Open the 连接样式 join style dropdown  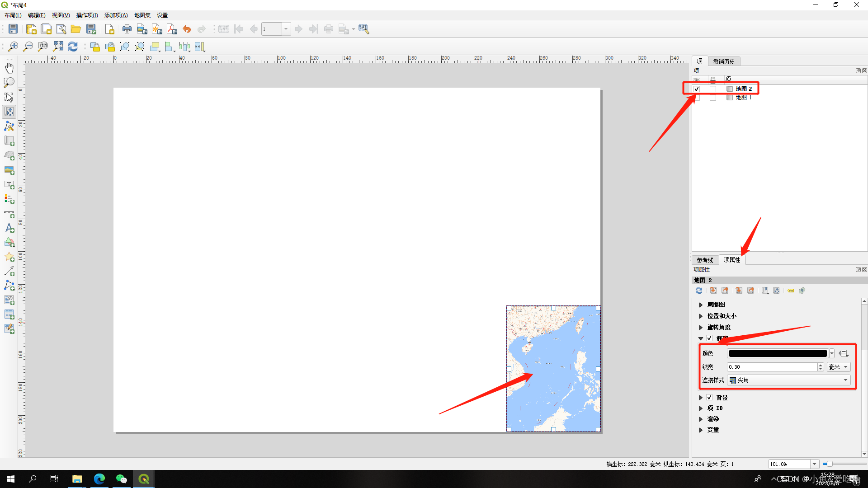coord(789,380)
